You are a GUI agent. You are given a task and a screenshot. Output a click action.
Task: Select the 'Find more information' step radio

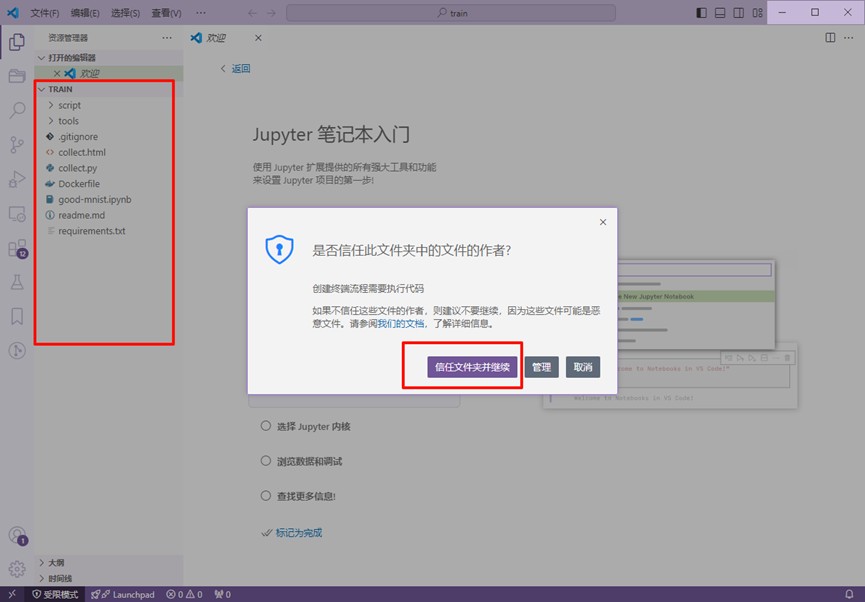266,496
